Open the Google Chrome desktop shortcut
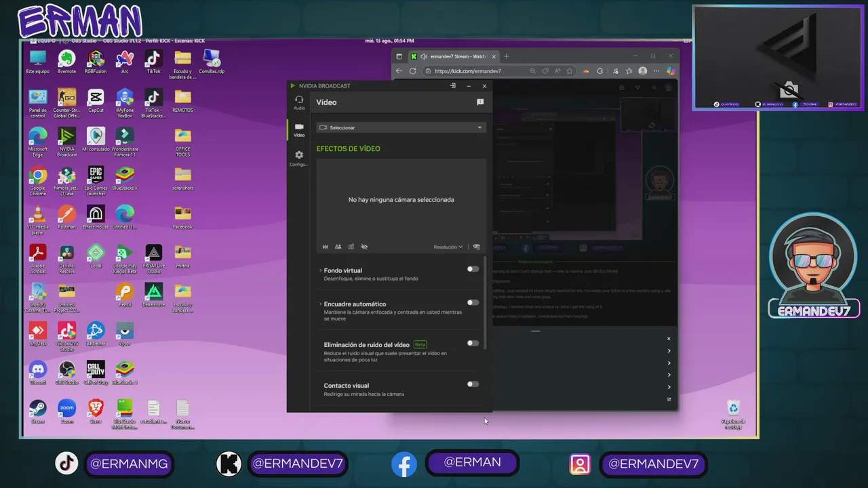The image size is (868, 488). 37,181
